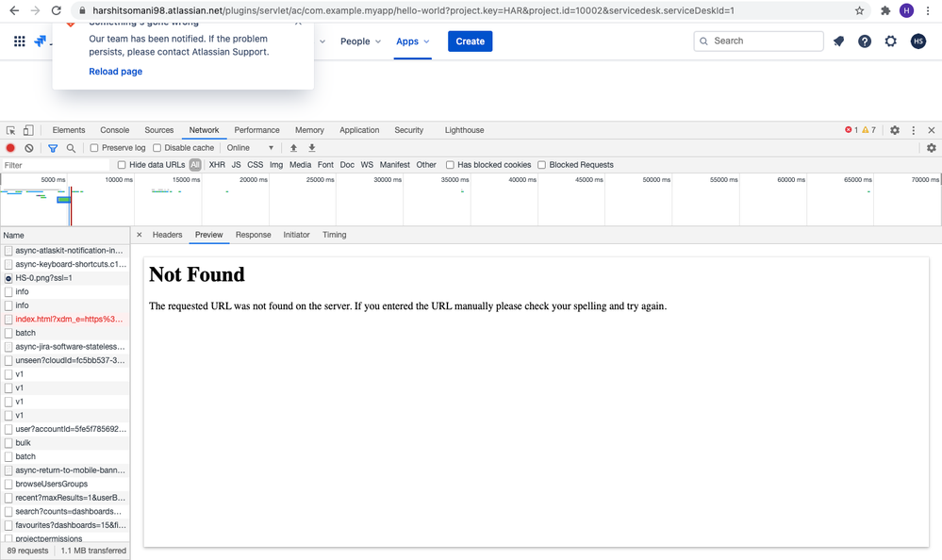Toggle the network filter funnel icon
942x560 pixels.
tap(53, 148)
